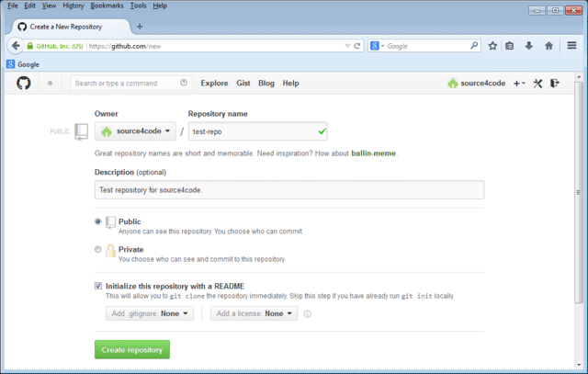Select the Create a New Repository tab
Screen dimensions: 588x374
pyautogui.click(x=70, y=27)
